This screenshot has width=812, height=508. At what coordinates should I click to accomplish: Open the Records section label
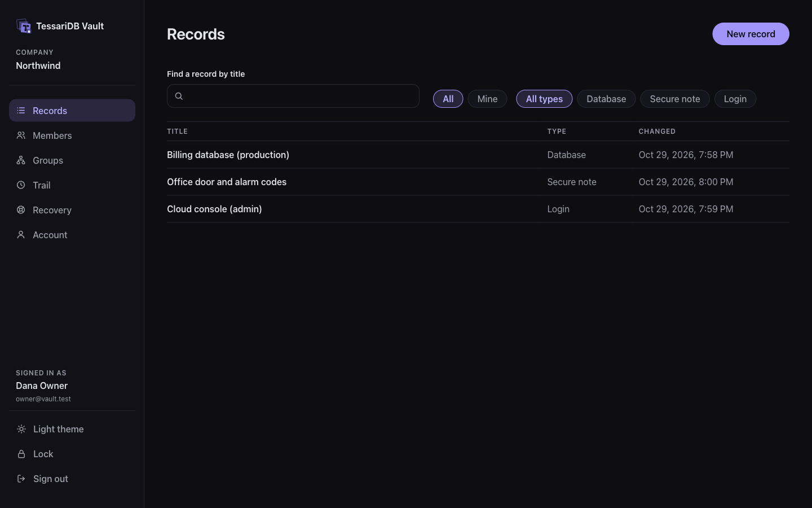click(x=50, y=111)
